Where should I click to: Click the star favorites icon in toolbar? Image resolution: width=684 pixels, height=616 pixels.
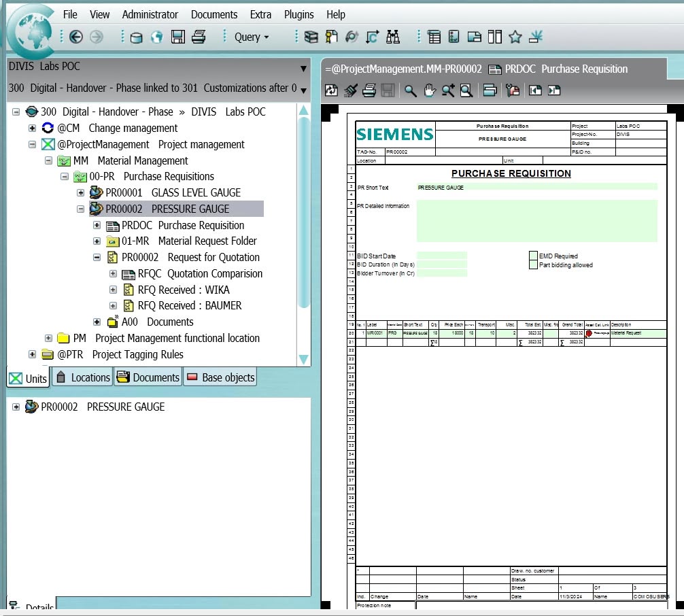coord(515,37)
